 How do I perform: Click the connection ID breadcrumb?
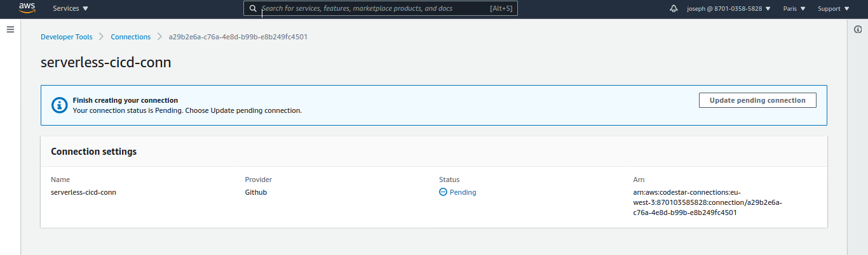(238, 37)
